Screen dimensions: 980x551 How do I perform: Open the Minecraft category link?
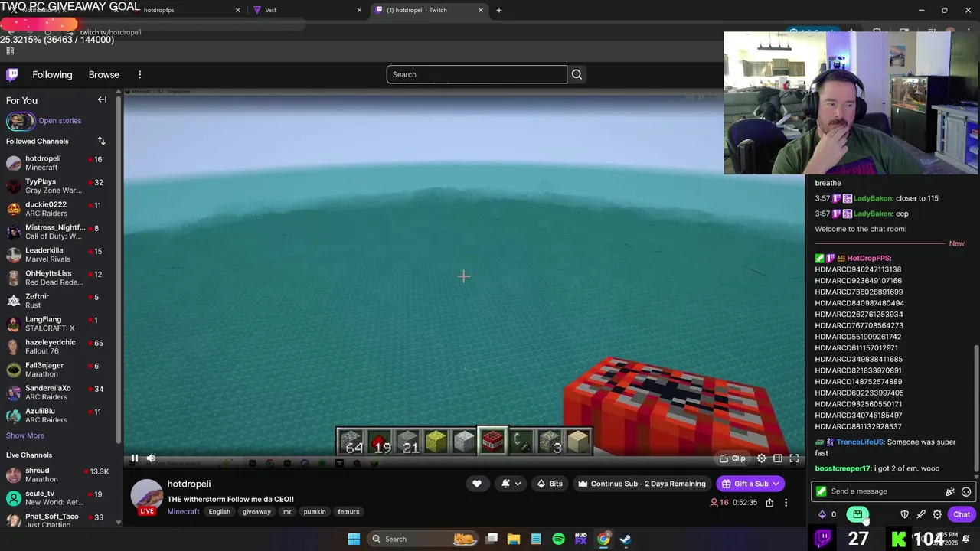183,511
